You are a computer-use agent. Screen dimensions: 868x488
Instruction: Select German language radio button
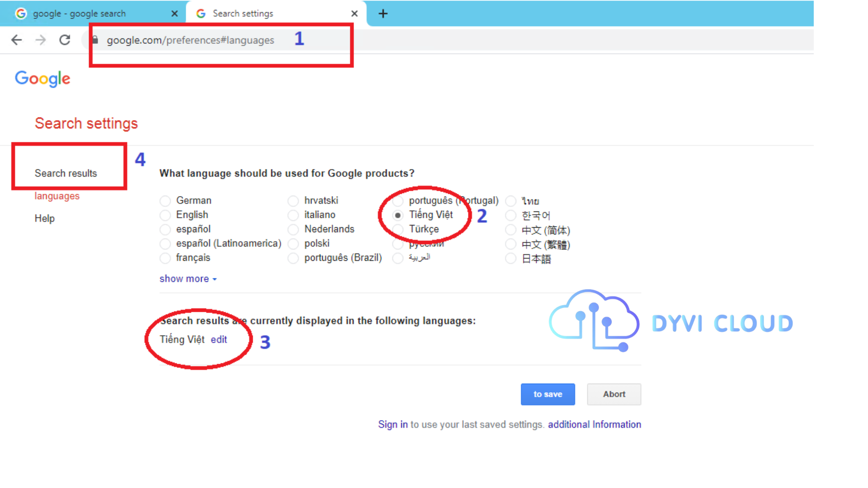[165, 201]
